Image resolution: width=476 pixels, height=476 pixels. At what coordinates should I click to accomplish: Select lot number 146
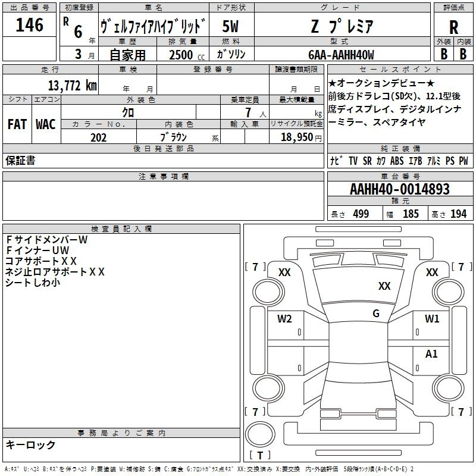click(x=30, y=25)
